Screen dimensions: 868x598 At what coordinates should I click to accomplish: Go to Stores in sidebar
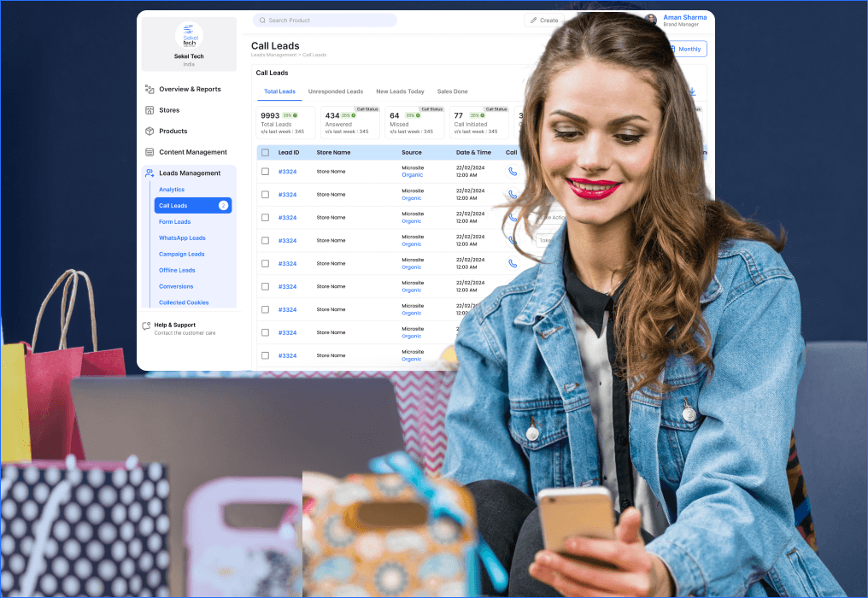[x=169, y=110]
